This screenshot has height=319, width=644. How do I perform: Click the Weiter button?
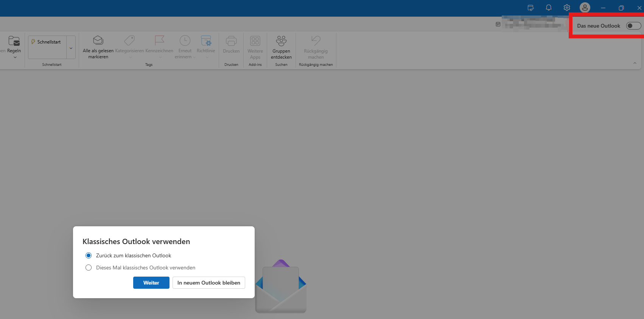151,283
